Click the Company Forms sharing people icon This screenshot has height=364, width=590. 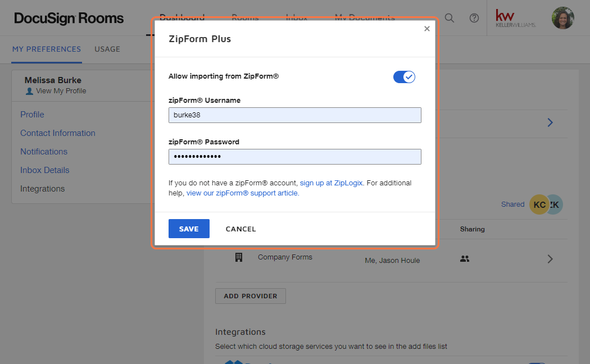click(465, 259)
